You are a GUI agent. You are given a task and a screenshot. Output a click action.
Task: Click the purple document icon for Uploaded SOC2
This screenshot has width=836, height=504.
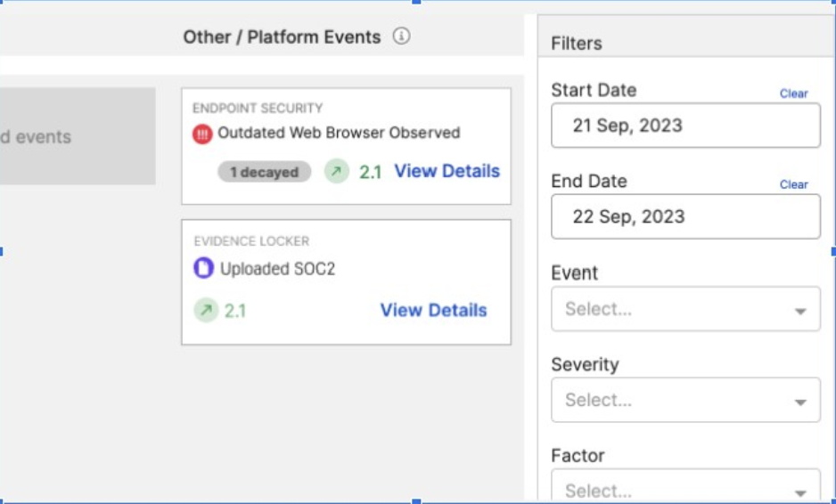pos(203,268)
